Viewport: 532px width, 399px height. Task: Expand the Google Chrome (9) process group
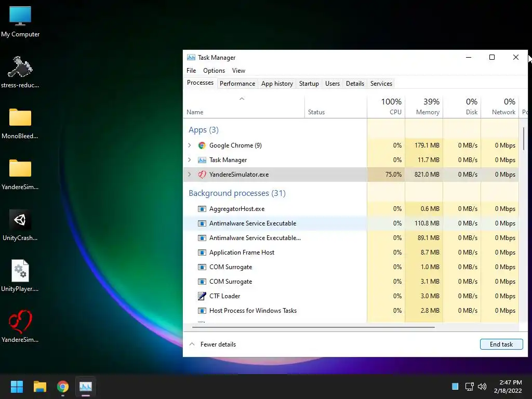point(189,145)
